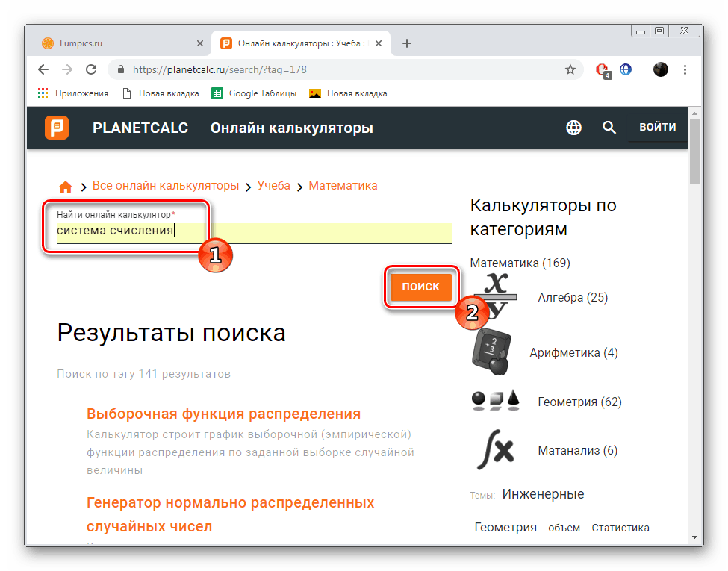Open Выборочная функция распределения result

[x=224, y=414]
